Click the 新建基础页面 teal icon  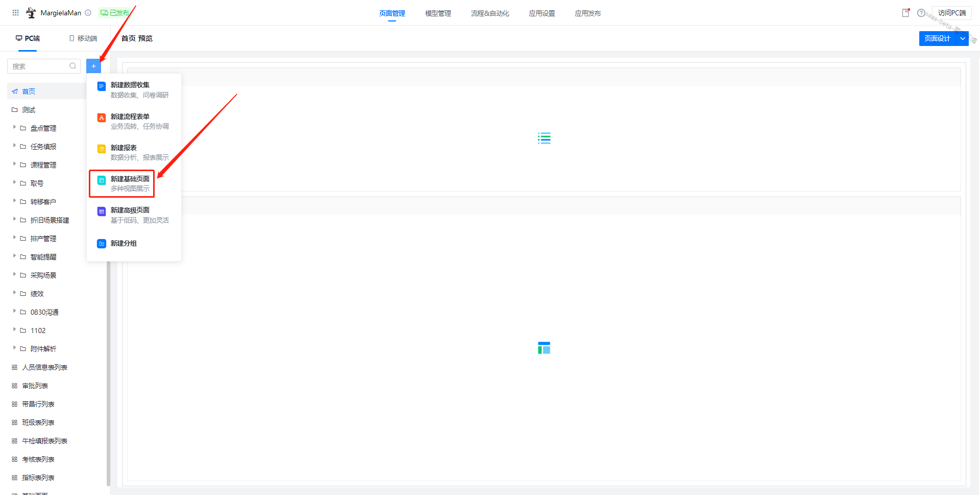tap(102, 180)
